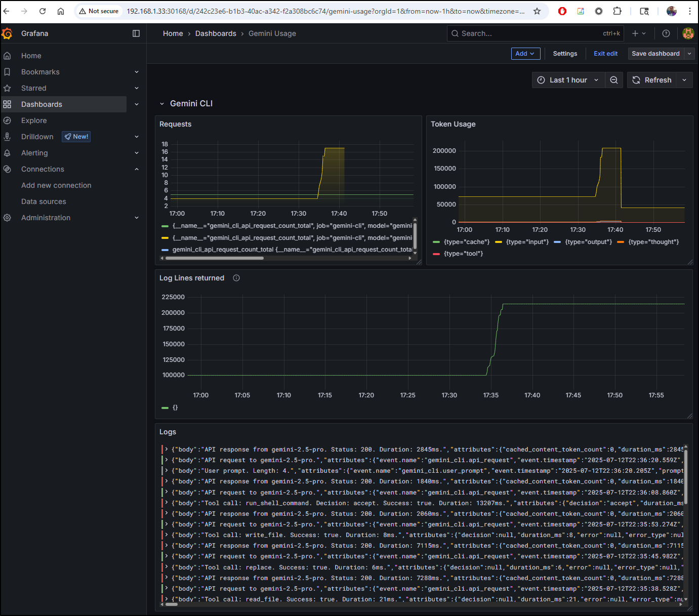Click the Home breadcrumb

click(173, 33)
